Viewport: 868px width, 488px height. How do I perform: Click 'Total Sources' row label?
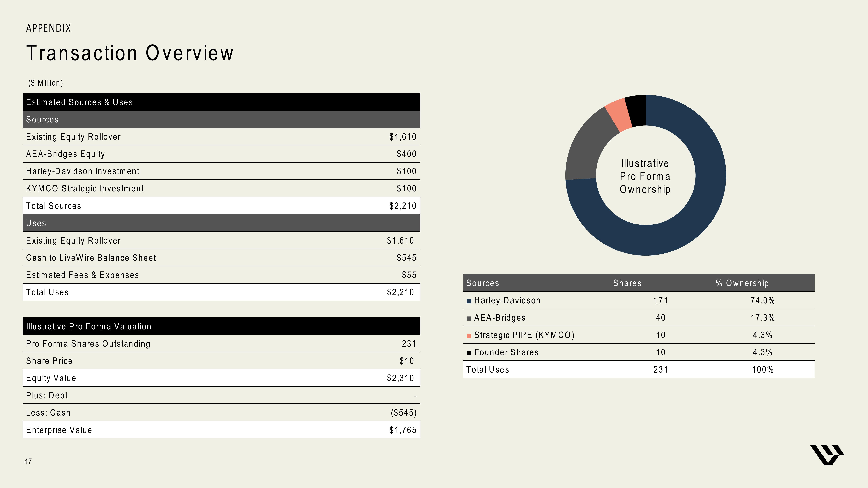54,206
